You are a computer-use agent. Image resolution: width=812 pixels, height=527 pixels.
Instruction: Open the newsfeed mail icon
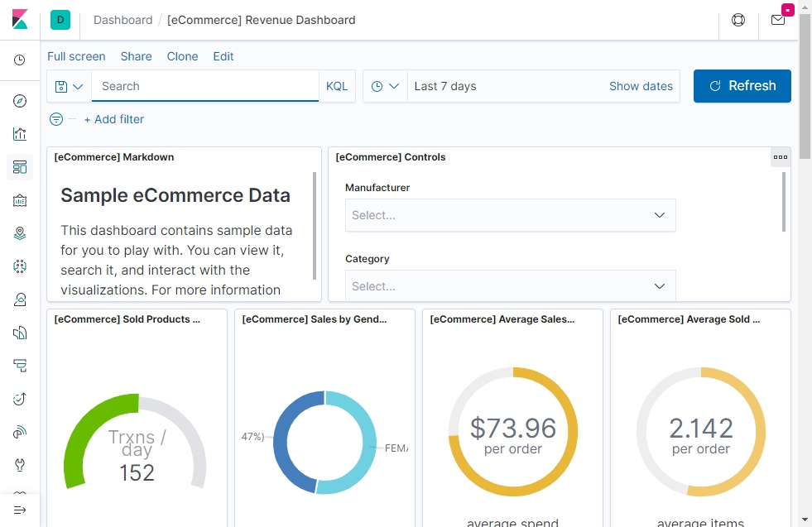click(x=778, y=20)
